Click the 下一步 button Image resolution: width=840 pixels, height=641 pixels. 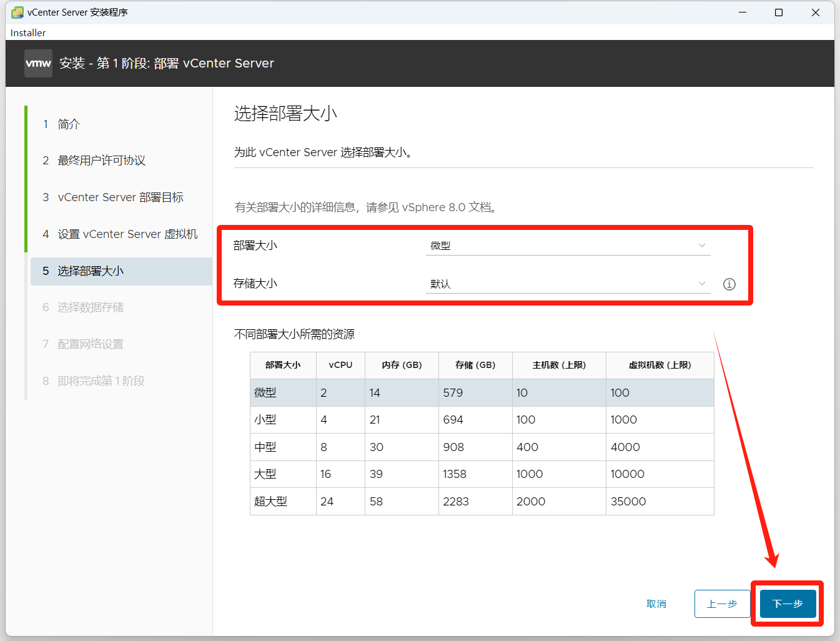pos(788,604)
